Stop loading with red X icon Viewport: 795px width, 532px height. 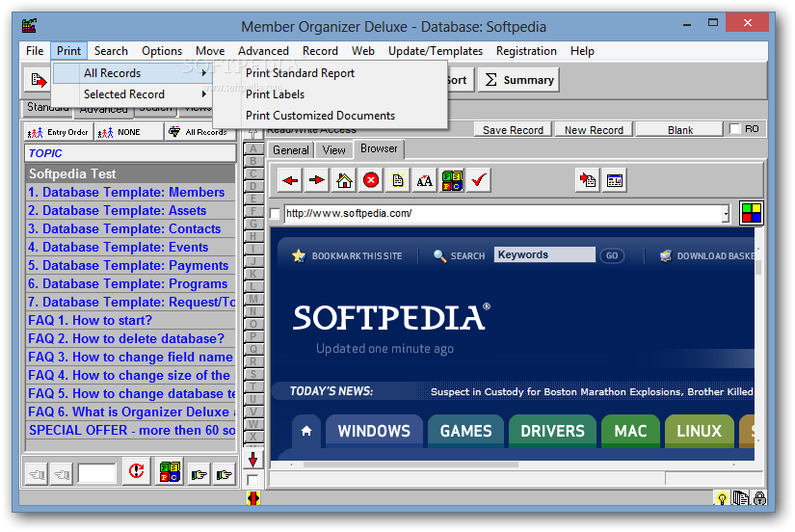pos(371,180)
